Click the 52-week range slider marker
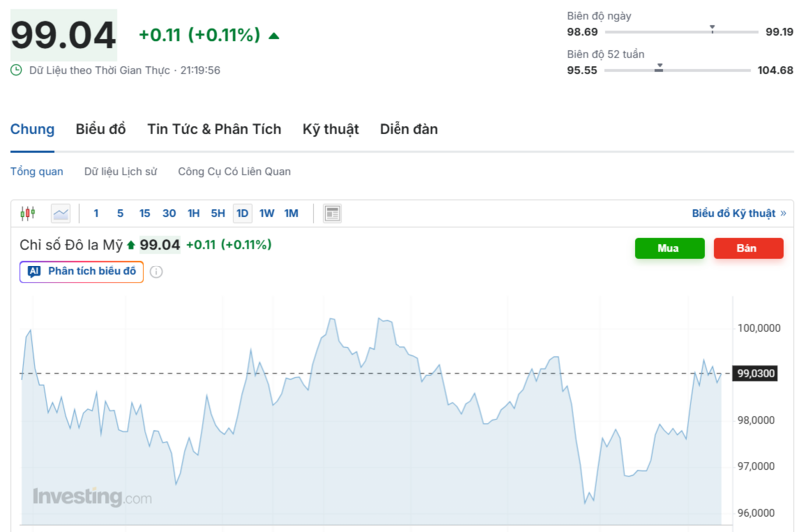 click(659, 68)
